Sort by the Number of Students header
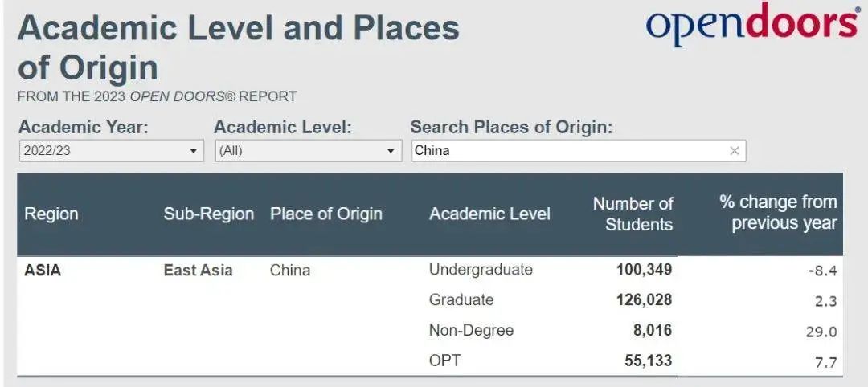Viewport: 868px width, 387px height. click(x=633, y=214)
